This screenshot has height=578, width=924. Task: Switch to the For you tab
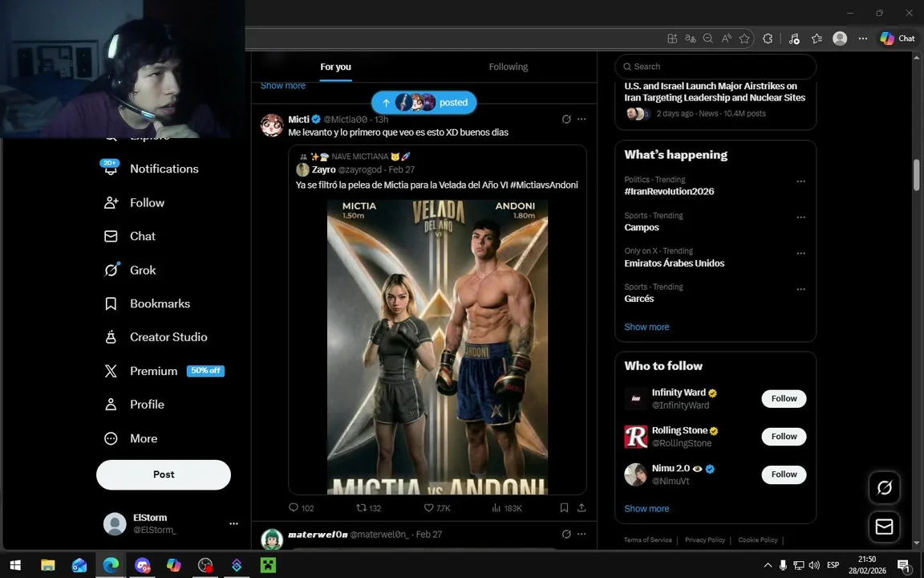tap(335, 67)
